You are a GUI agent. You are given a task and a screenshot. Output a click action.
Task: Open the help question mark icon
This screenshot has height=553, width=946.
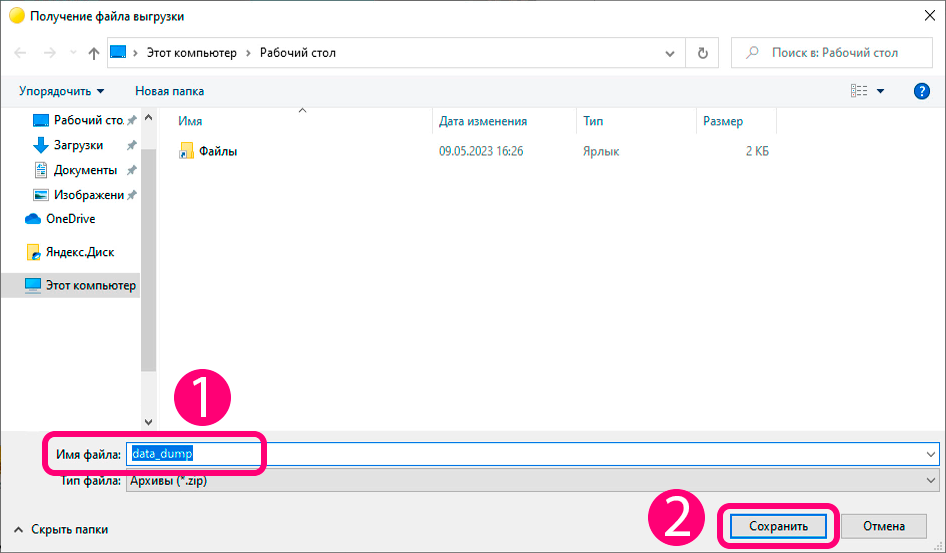coord(921,91)
